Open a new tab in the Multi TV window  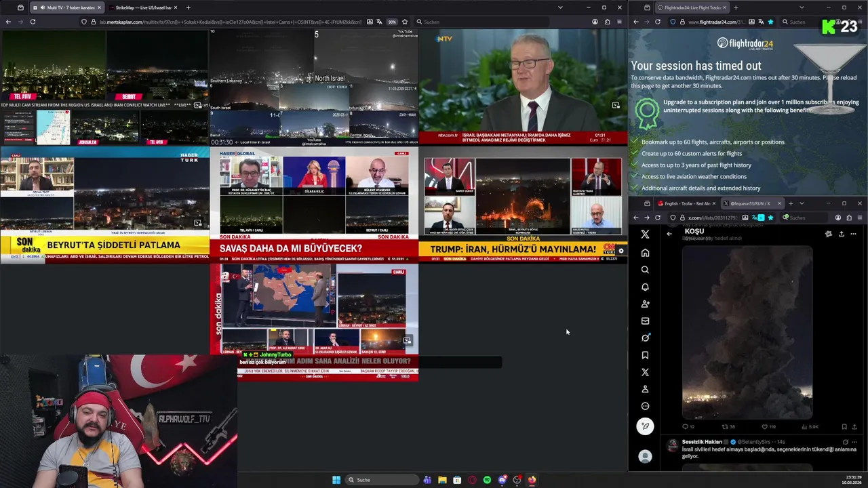188,7
